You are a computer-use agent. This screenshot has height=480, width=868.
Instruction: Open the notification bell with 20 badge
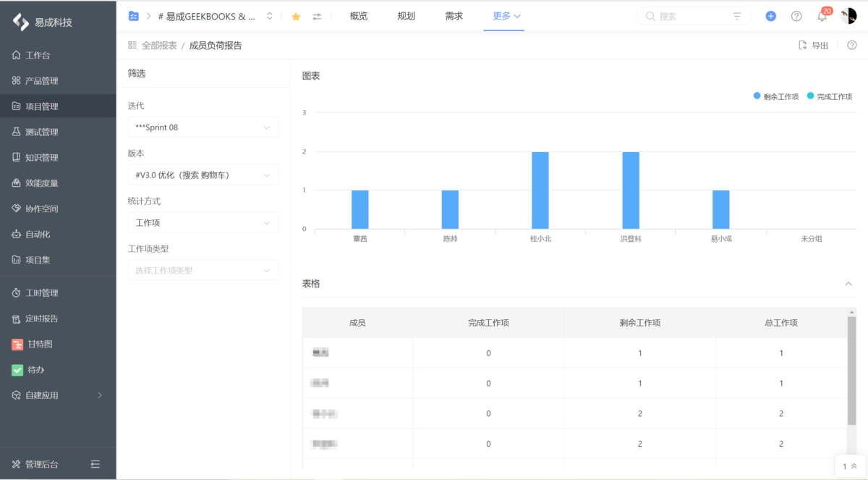click(822, 15)
